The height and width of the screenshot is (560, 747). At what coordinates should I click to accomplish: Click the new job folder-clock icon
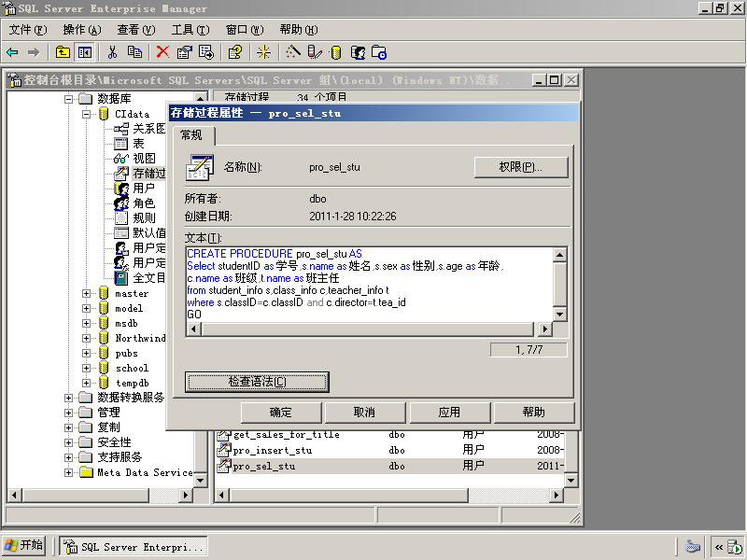pyautogui.click(x=379, y=52)
